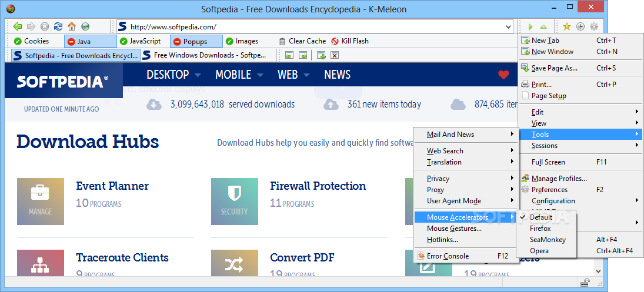Select Print menu entry
The width and height of the screenshot is (644, 292).
click(580, 85)
